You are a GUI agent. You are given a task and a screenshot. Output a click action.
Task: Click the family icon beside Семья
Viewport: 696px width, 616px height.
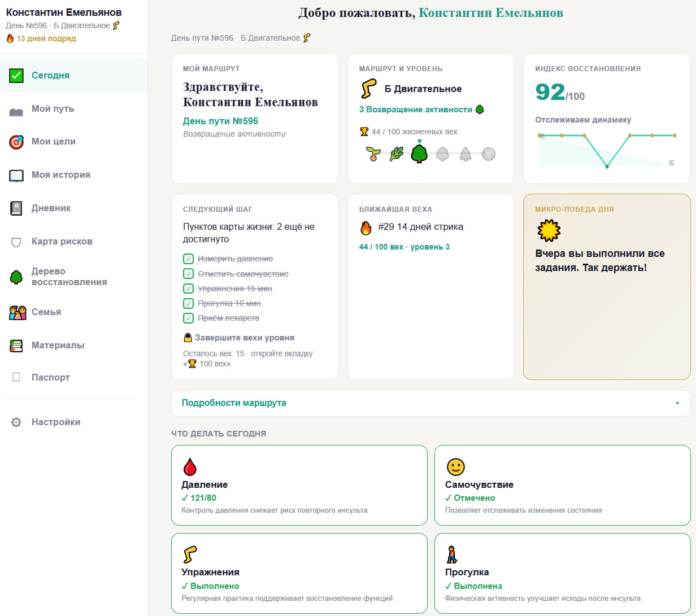(x=18, y=312)
